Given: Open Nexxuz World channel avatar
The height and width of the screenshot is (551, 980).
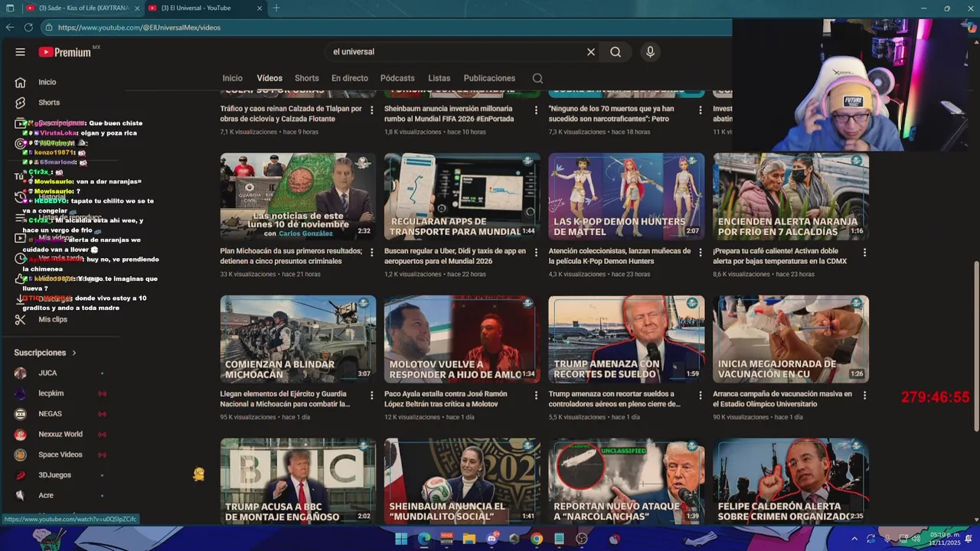Looking at the screenshot, I should pyautogui.click(x=21, y=434).
